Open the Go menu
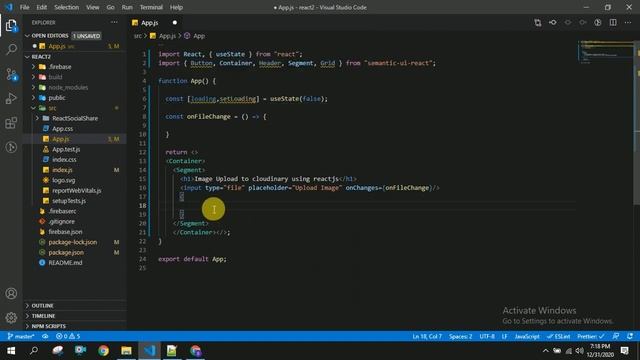 [x=111, y=7]
